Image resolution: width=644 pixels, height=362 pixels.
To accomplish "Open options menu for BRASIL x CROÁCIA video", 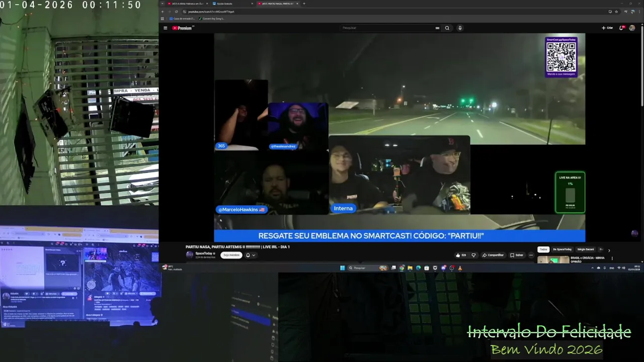I will (x=612, y=258).
